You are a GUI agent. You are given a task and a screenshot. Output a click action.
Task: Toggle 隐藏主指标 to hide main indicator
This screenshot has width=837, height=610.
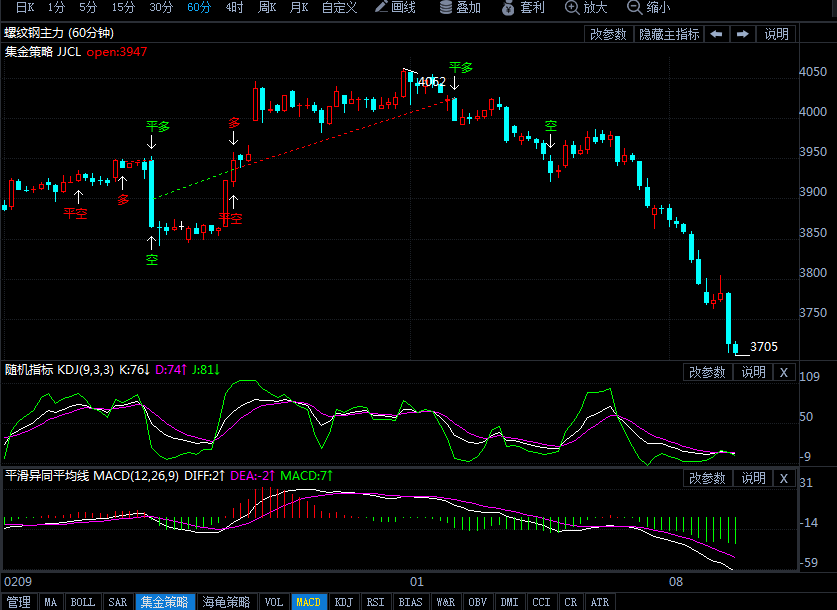tap(669, 34)
